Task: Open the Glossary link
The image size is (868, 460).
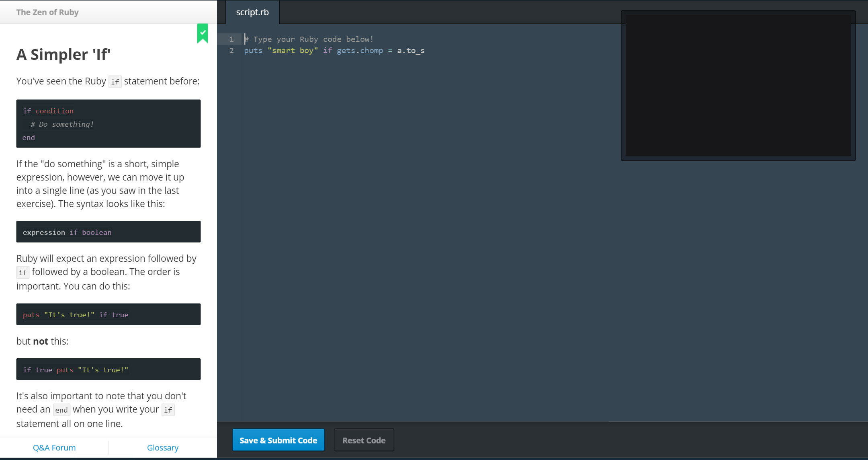Action: (x=162, y=448)
